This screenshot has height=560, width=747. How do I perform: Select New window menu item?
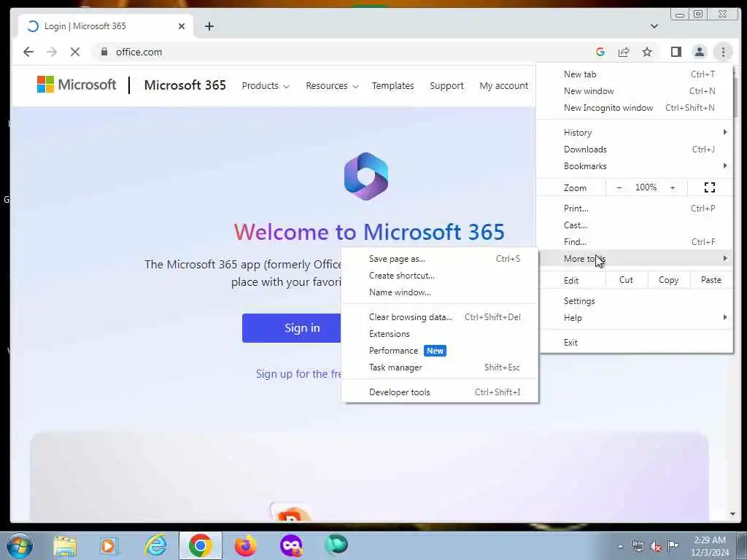636,91
